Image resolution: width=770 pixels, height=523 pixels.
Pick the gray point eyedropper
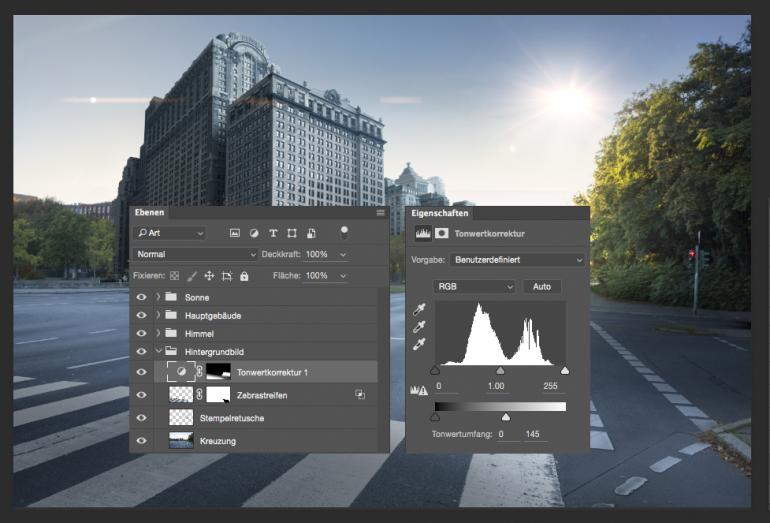click(x=419, y=327)
